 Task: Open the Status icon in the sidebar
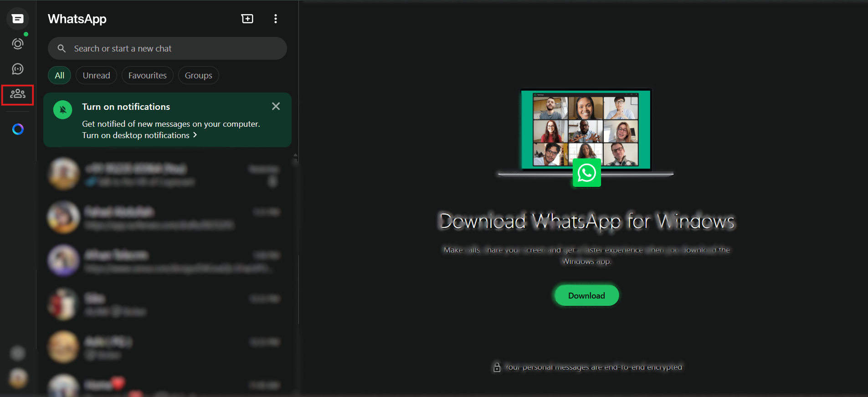18,44
